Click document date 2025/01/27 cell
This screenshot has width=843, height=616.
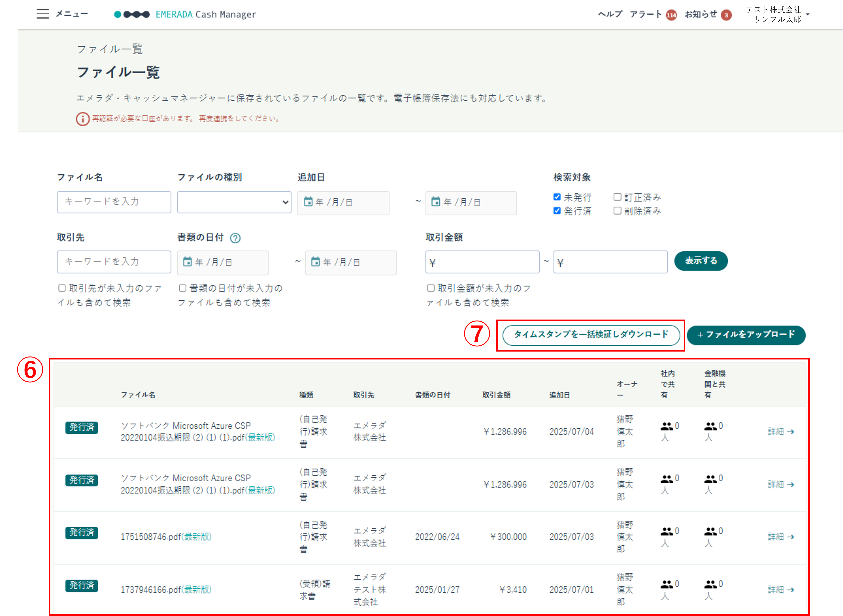[437, 589]
